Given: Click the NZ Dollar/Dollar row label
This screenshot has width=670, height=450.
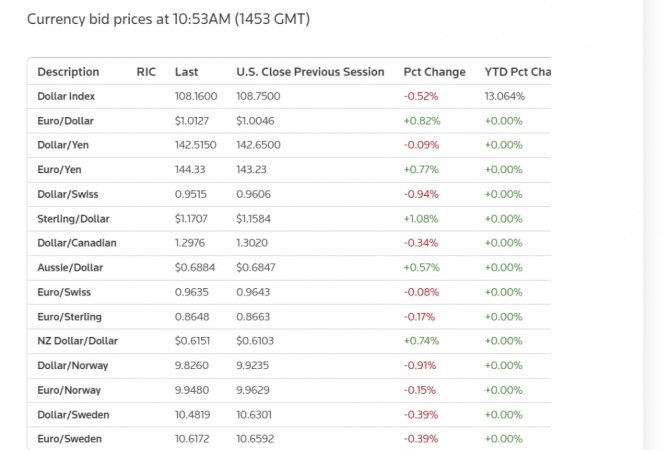Looking at the screenshot, I should pyautogui.click(x=77, y=341).
